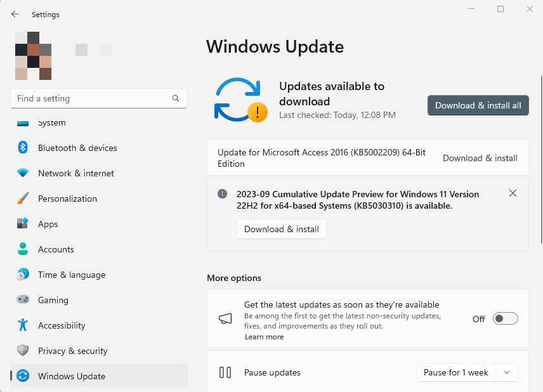The width and height of the screenshot is (543, 392).
Task: Open the System settings page
Action: click(x=51, y=122)
